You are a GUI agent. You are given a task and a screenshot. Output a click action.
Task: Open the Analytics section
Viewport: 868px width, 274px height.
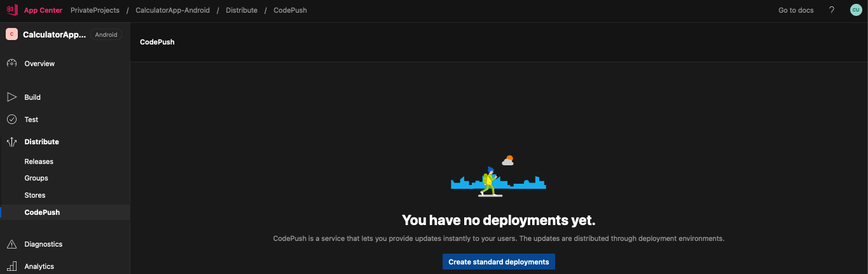click(x=39, y=266)
